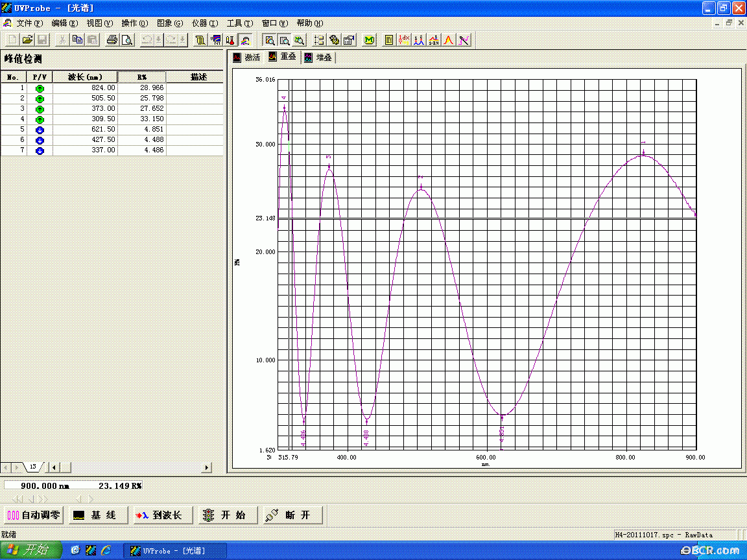Open the 编辑(E) menu

(64, 23)
